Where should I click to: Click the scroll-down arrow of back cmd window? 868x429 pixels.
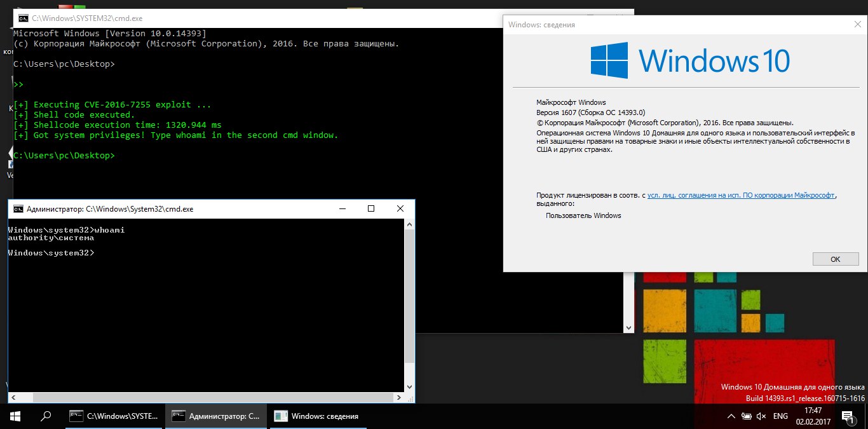pyautogui.click(x=629, y=328)
